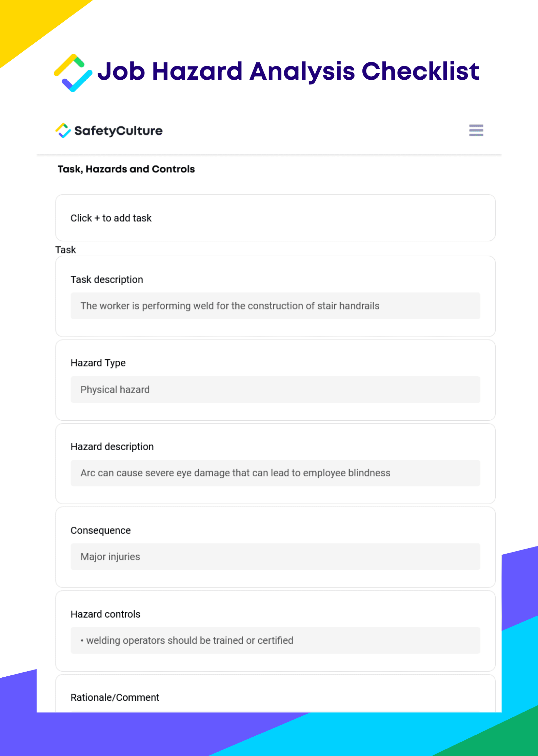Click the Job Hazard Analysis Checklist title
This screenshot has height=756, width=538.
pyautogui.click(x=288, y=71)
